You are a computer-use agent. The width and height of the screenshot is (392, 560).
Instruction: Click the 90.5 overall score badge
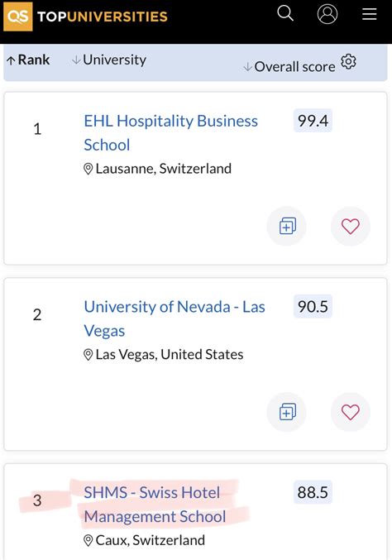coord(313,306)
